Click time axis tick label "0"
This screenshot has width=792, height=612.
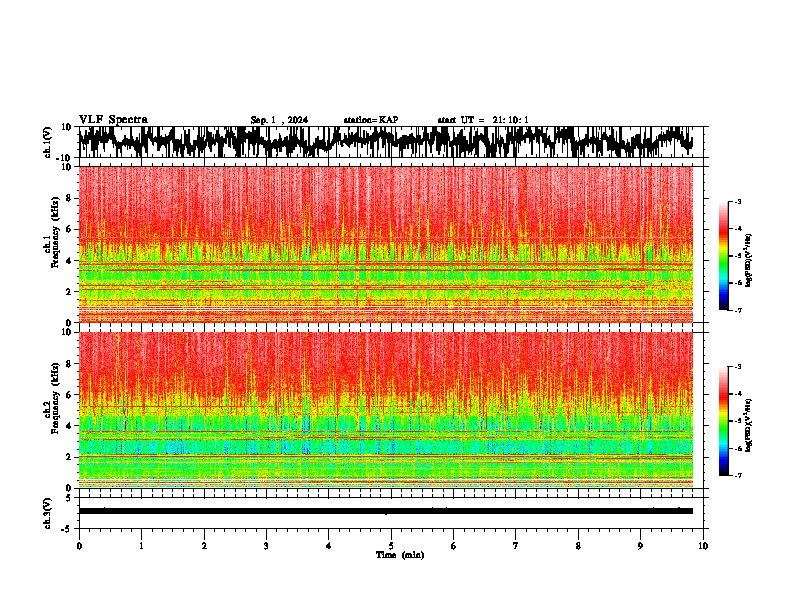tap(79, 546)
